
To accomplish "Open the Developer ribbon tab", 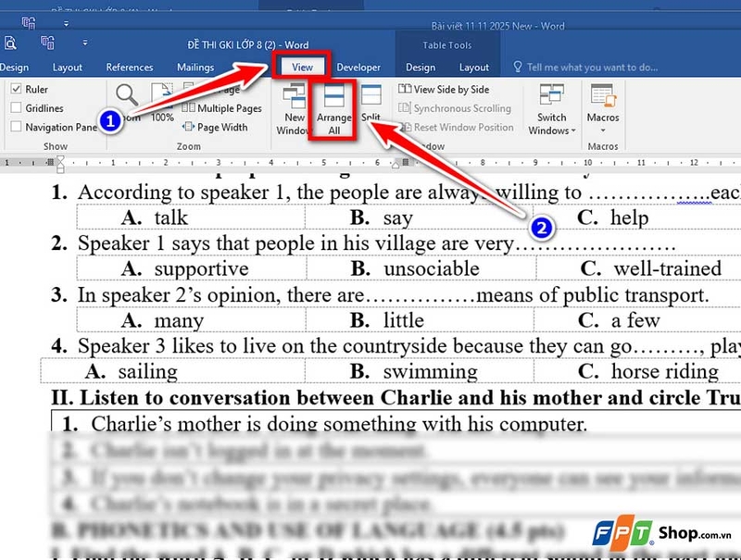I will (358, 67).
